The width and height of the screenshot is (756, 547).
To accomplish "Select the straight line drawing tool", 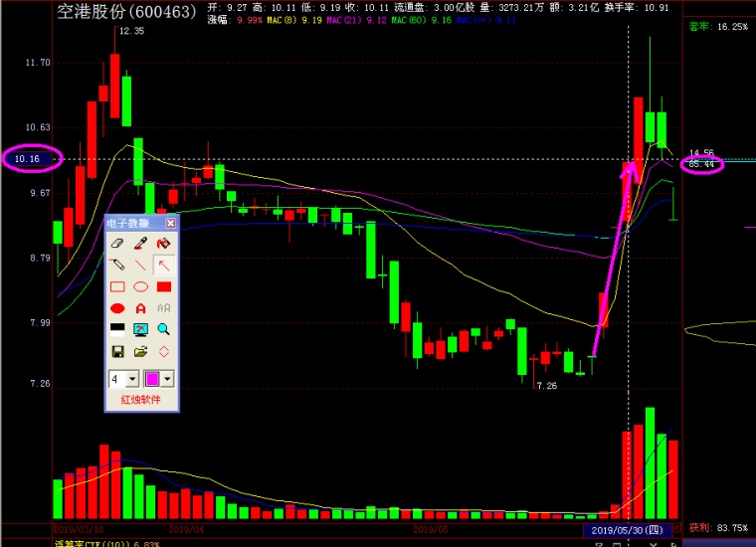I will pyautogui.click(x=140, y=265).
